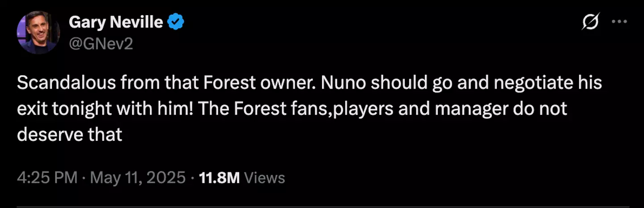The image size is (644, 208).
Task: Click the Grok slashed-circle icon
Action: pyautogui.click(x=590, y=22)
